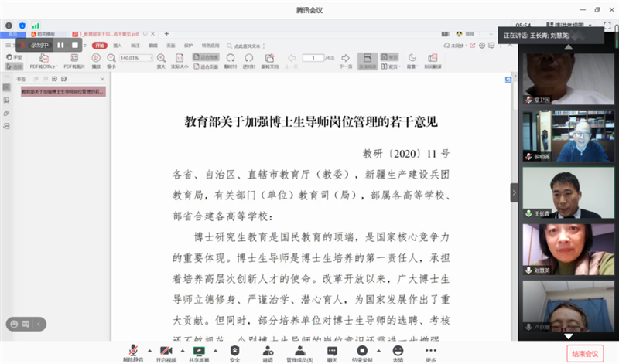Open the 特色应用 ribbon tab
This screenshot has height=364, width=619.
tap(210, 46)
